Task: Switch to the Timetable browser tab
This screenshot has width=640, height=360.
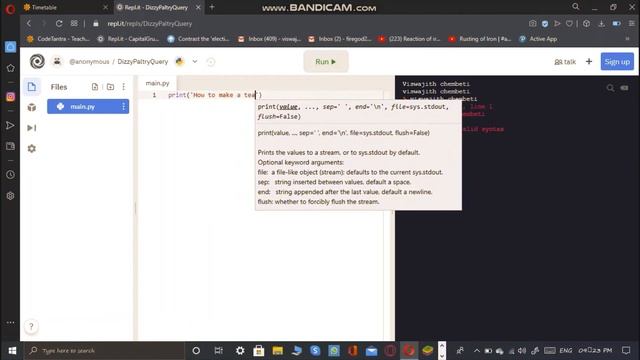Action: 65,7
